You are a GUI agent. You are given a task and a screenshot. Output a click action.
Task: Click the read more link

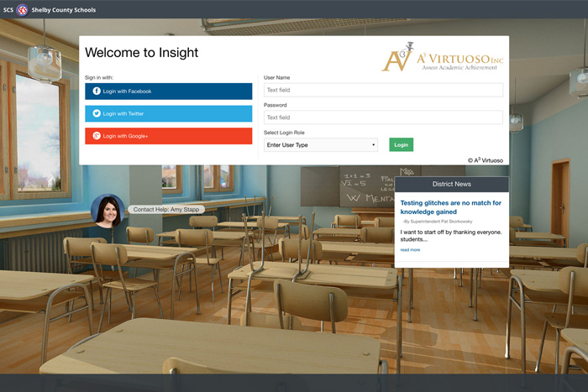tap(410, 249)
